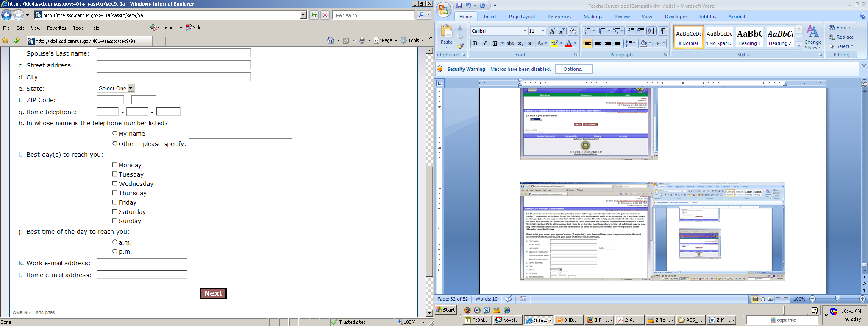The width and height of the screenshot is (868, 326).
Task: Open the Favorites menu in Internet Explorer
Action: click(56, 28)
